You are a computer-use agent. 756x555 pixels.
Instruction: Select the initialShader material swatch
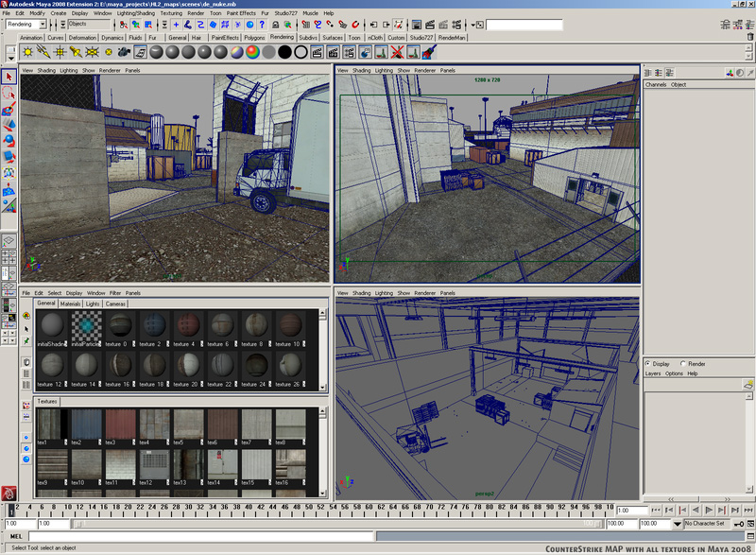52,325
